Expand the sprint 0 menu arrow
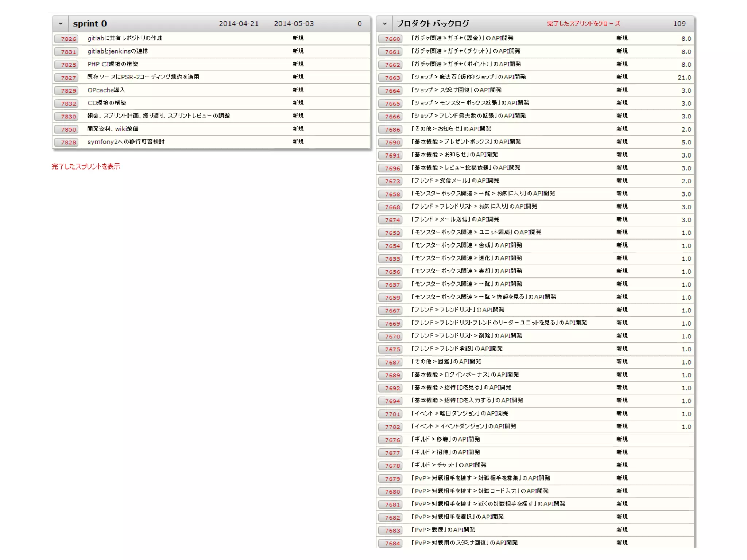Screen dimensions: 747x560 tap(61, 24)
